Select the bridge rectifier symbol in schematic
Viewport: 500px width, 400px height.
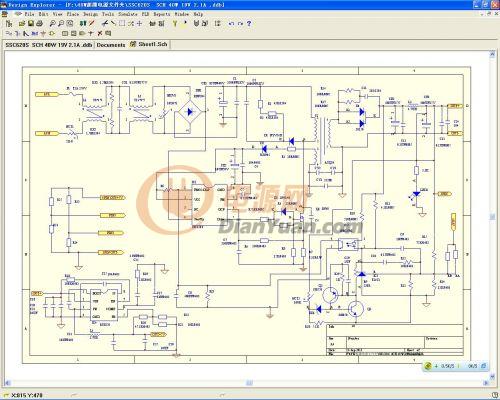click(190, 112)
